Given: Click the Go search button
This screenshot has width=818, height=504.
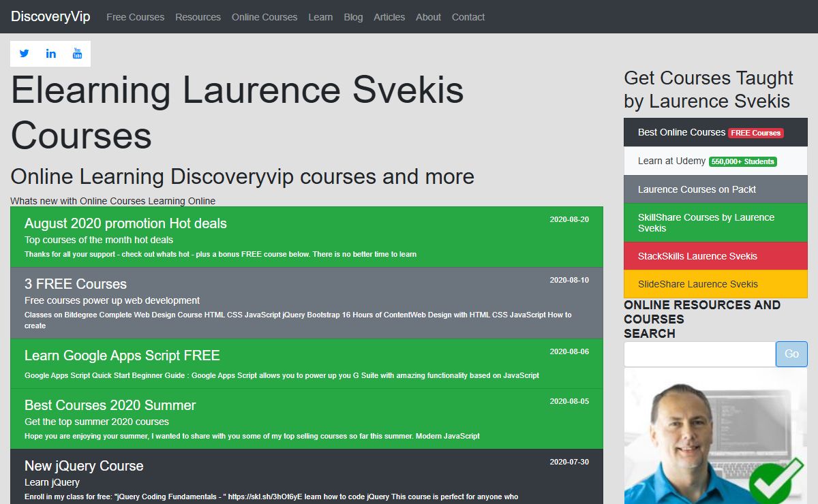Looking at the screenshot, I should click(791, 354).
